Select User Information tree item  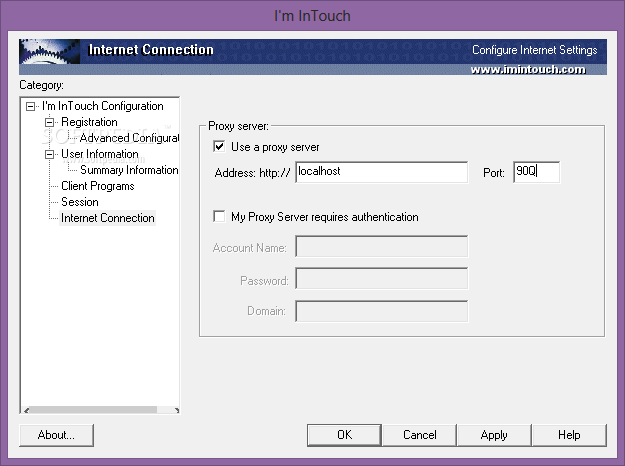click(100, 154)
